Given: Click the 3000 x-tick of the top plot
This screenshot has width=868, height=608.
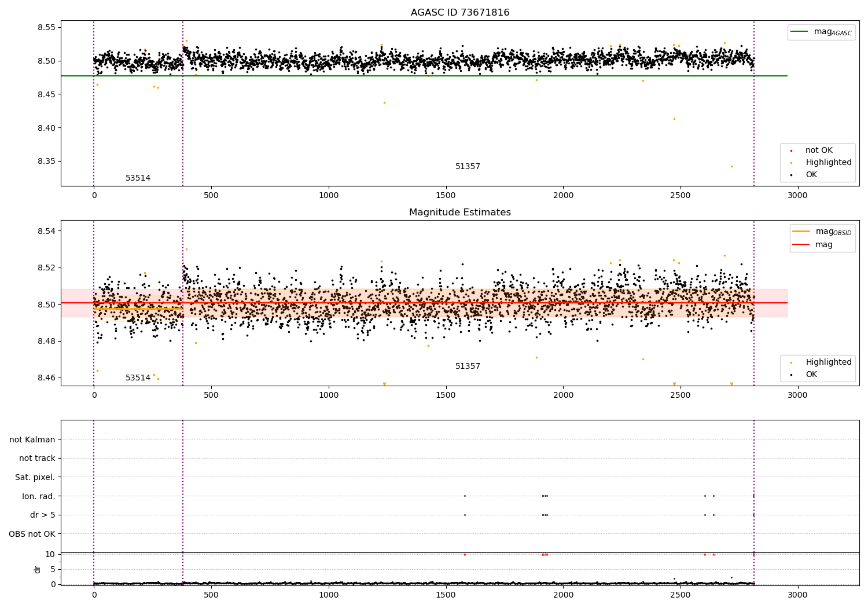Looking at the screenshot, I should pos(797,196).
